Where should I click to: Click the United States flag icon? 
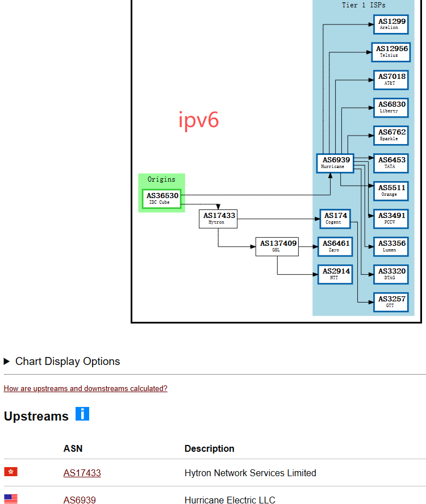11,499
